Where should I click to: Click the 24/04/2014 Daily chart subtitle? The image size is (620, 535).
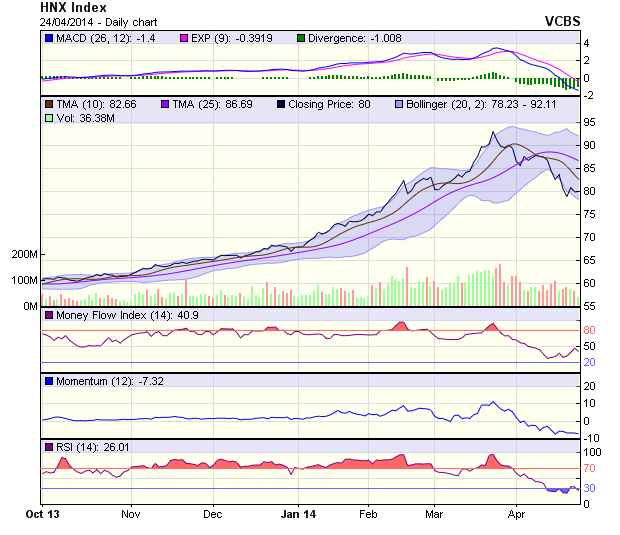click(x=90, y=21)
